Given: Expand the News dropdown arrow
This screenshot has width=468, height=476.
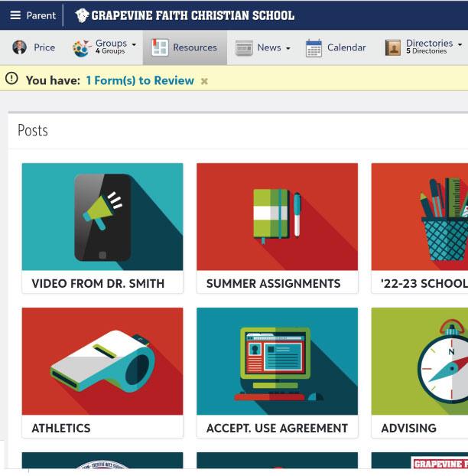Looking at the screenshot, I should click(288, 48).
